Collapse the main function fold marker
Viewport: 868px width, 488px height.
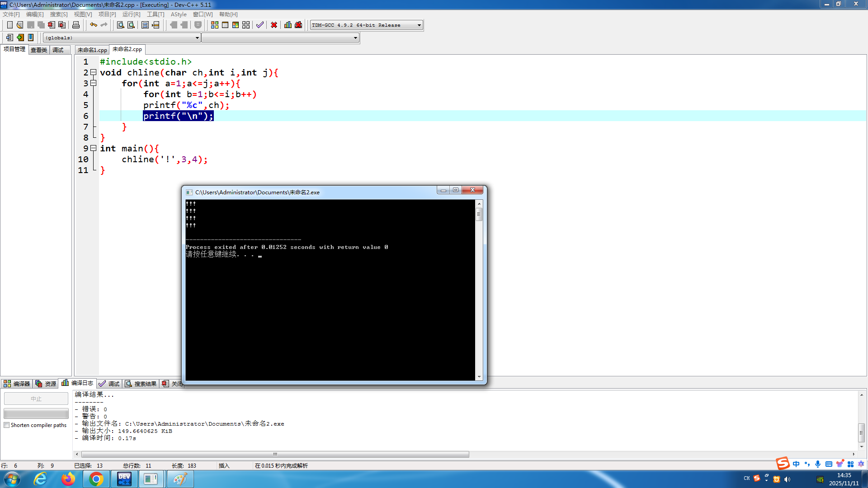[94, 148]
